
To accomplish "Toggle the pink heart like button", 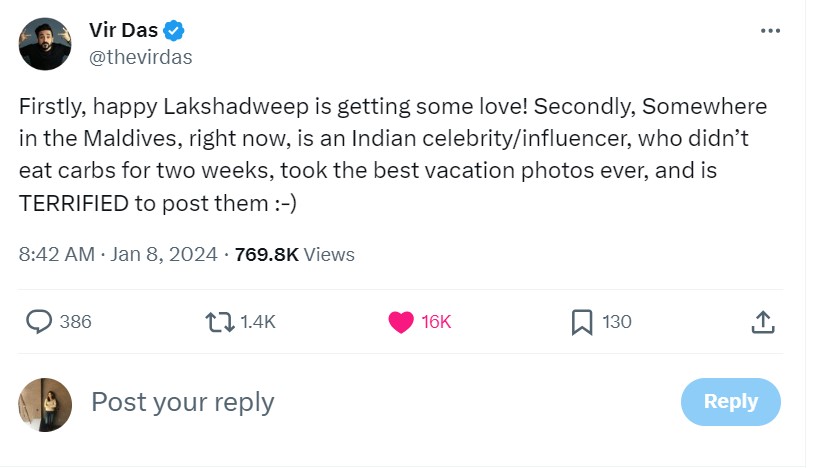I will pyautogui.click(x=401, y=322).
